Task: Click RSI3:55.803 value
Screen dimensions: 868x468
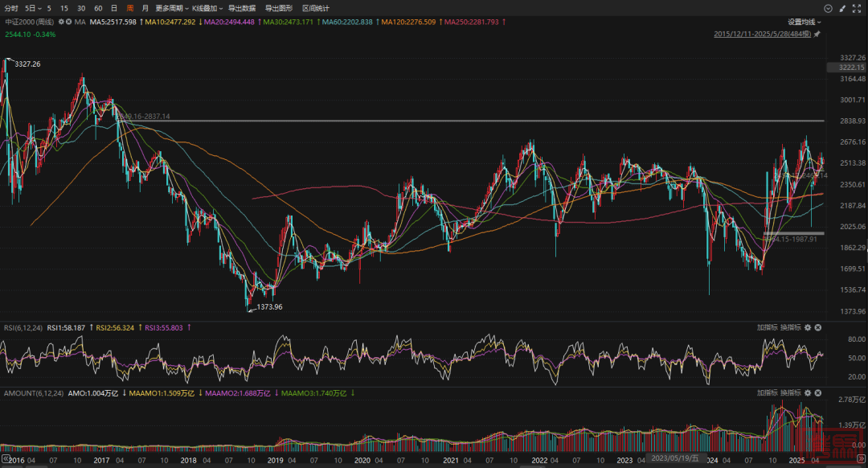Action: (164, 328)
